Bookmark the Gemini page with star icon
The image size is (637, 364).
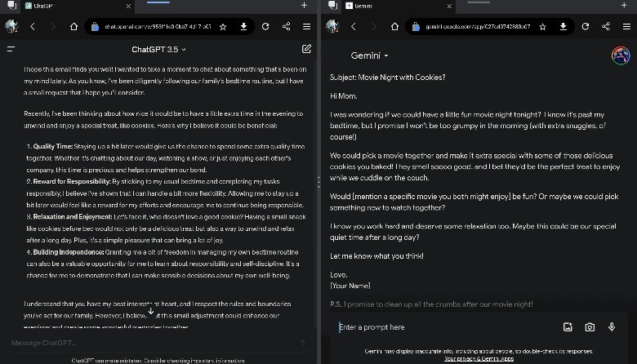tap(542, 27)
